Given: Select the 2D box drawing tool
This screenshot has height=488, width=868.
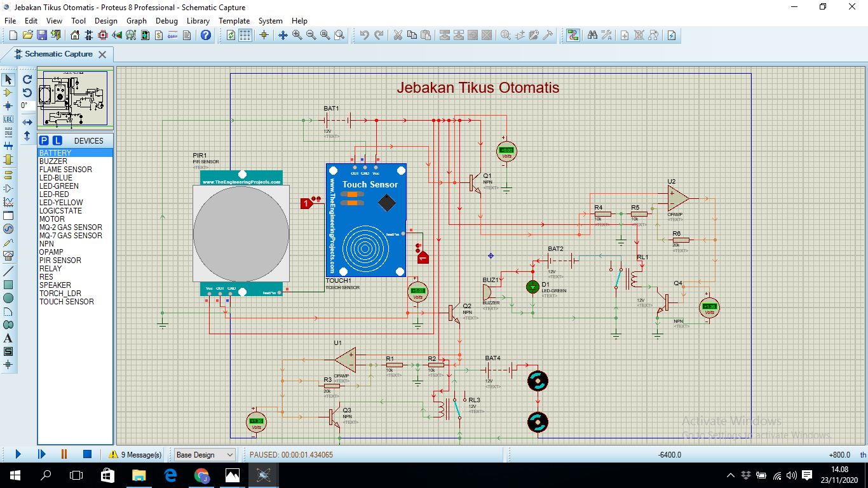Looking at the screenshot, I should pos(8,285).
